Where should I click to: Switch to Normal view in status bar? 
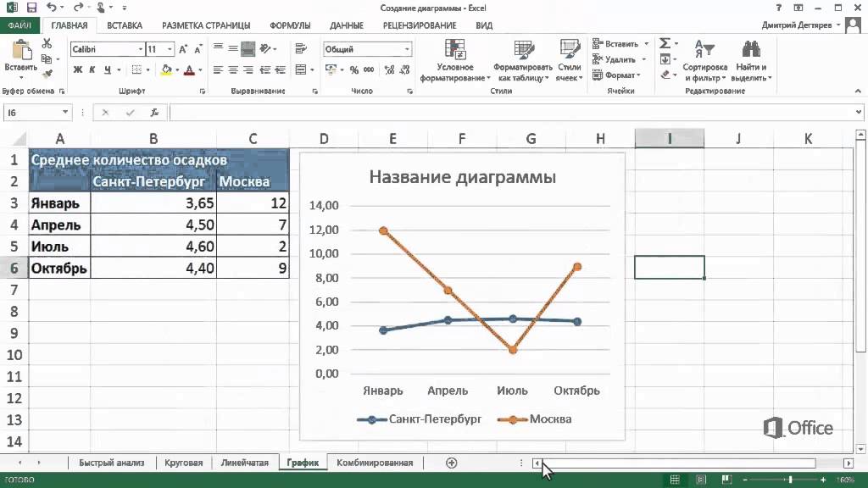point(675,480)
